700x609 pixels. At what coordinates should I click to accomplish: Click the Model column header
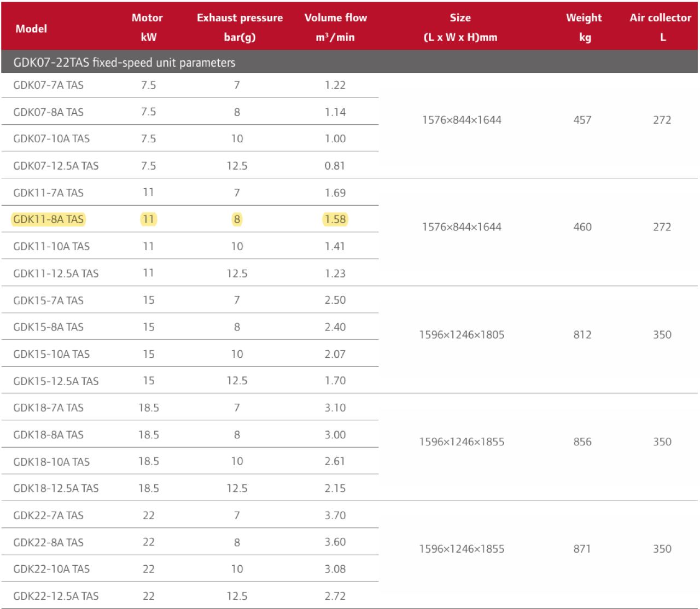31,28
